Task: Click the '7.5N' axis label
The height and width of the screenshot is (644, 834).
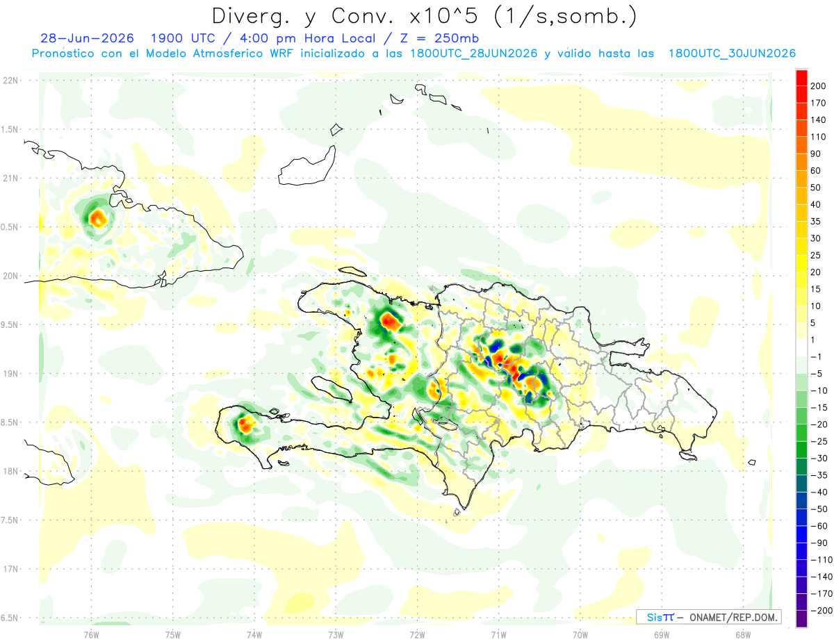Action: tap(10, 520)
